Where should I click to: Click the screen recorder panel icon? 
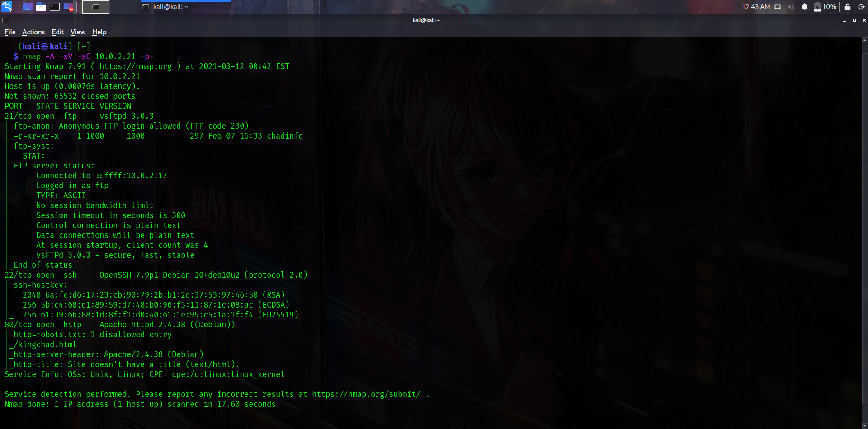(68, 7)
